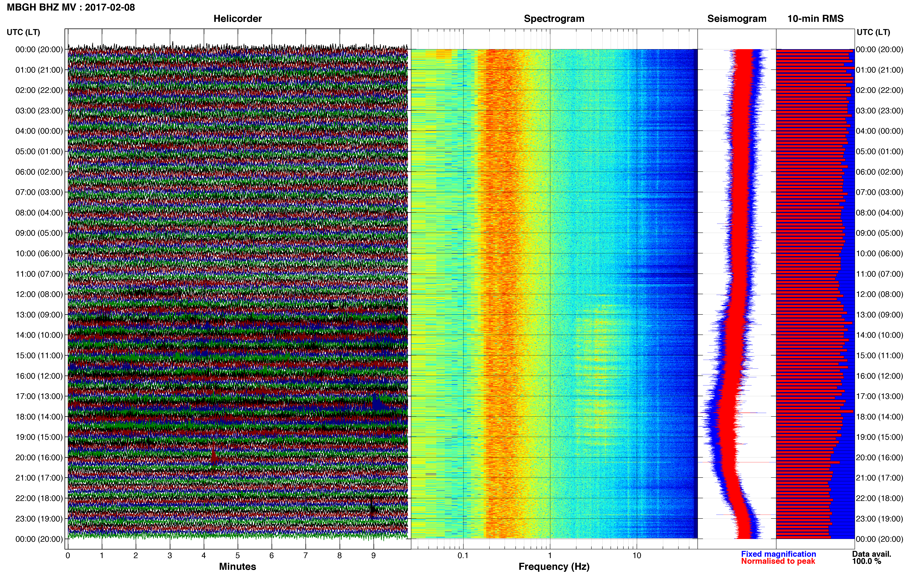Click left time label '14:00 (10:00)'
The width and height of the screenshot is (924, 578).
tap(39, 335)
